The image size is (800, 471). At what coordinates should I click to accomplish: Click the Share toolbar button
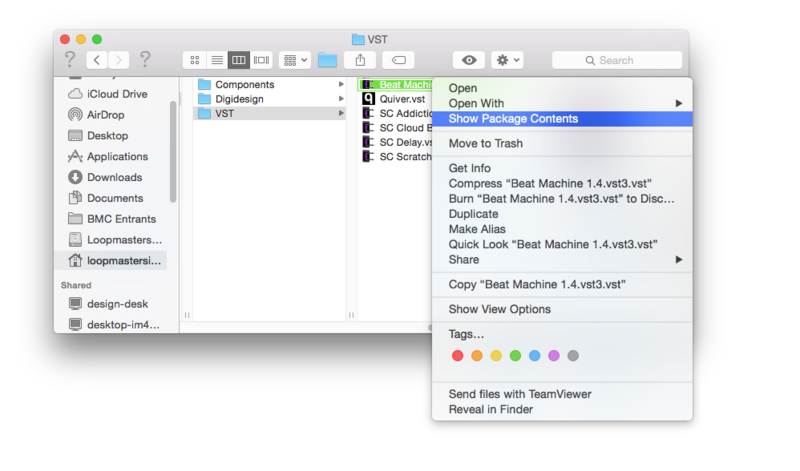coord(360,60)
